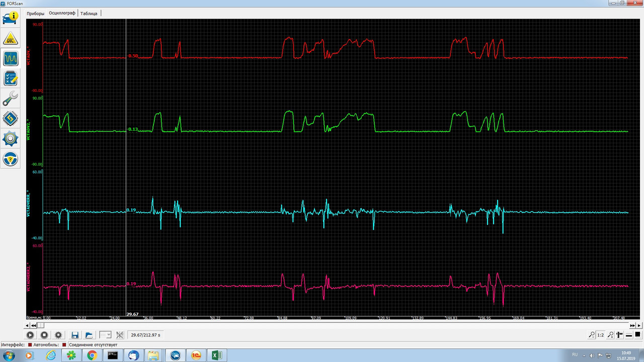This screenshot has height=362, width=644.
Task: Click the zoom in magnifier
Action: point(610,335)
